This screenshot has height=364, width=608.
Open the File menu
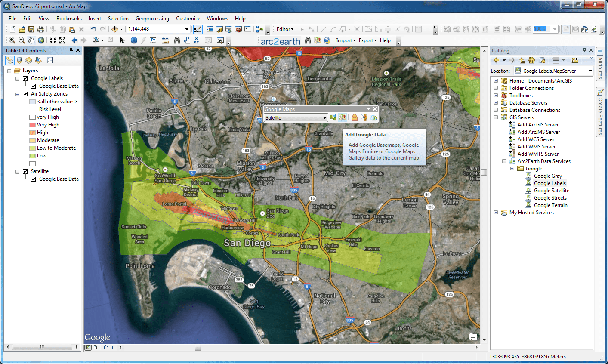(x=12, y=19)
